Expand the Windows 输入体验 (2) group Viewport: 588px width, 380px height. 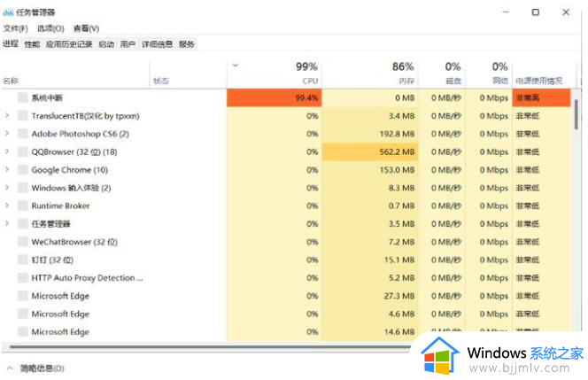[7, 188]
